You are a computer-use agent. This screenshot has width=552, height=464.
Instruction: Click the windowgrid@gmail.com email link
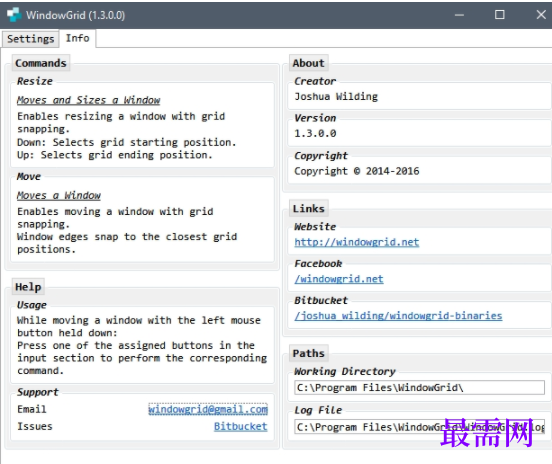click(208, 409)
